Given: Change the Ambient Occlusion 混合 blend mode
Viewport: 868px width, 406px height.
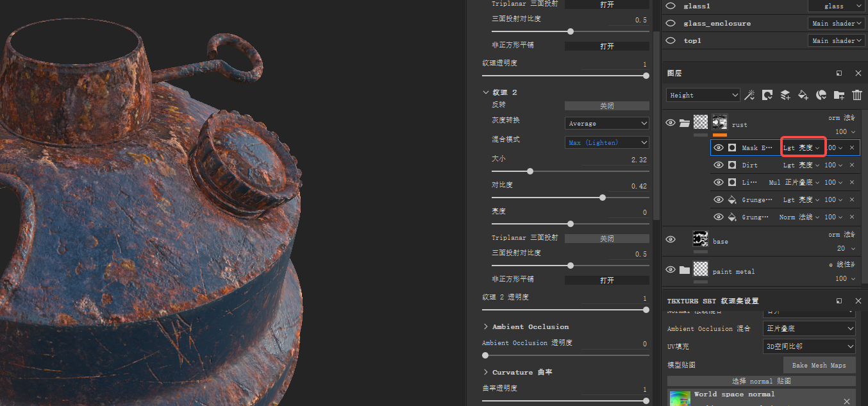Looking at the screenshot, I should [809, 328].
